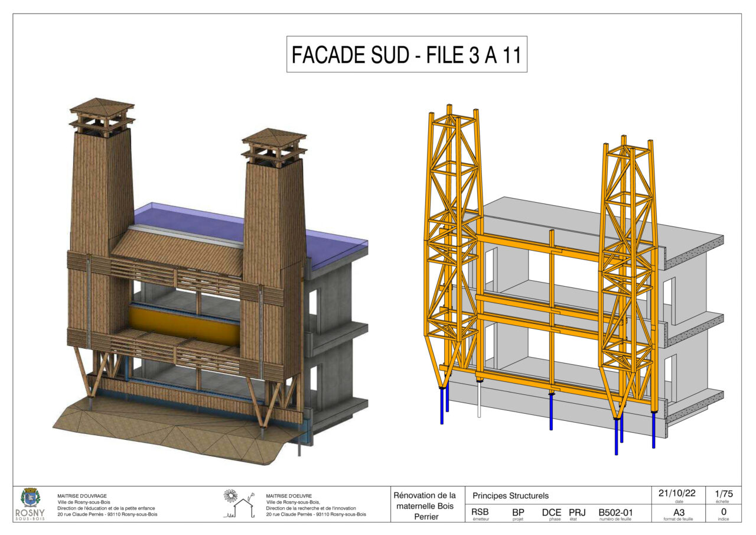Select the MAITRISE D'OUVRAGE address block
The image size is (756, 535).
click(x=107, y=505)
